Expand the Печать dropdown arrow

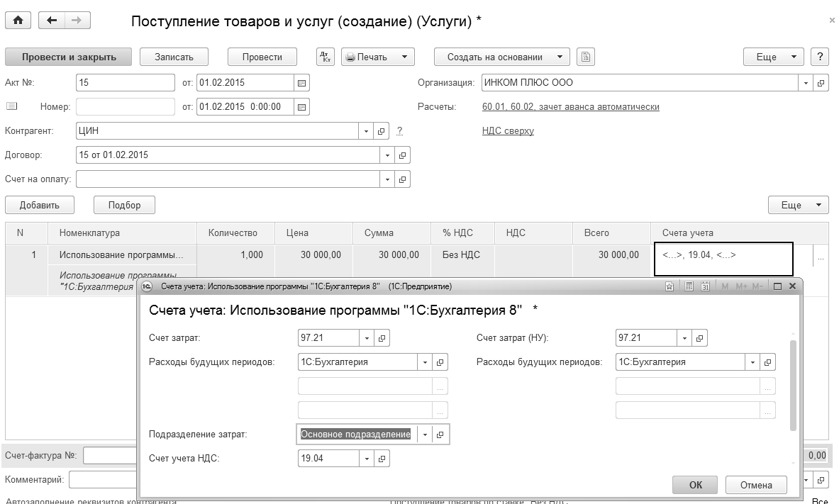click(404, 57)
